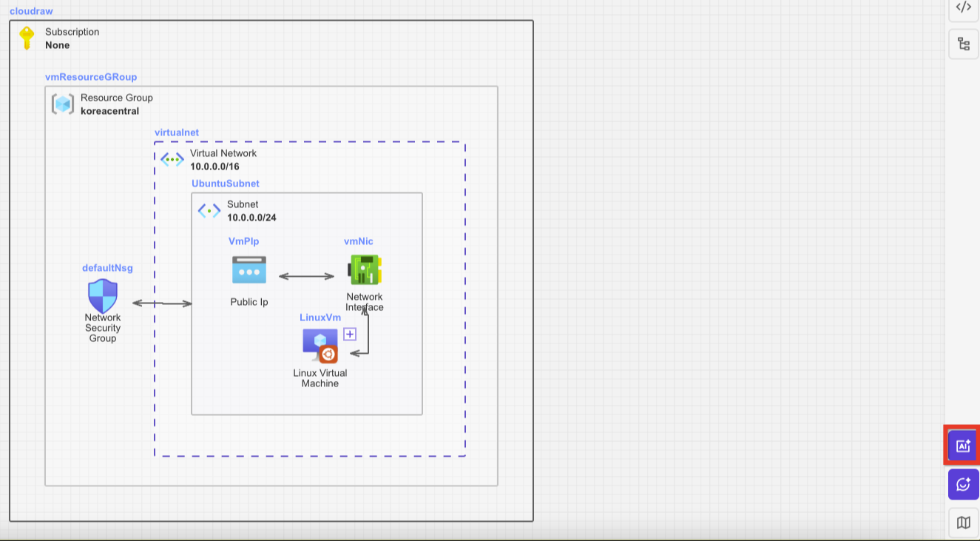Select the UbuntuSubnet label
Viewport: 980px width, 541px height.
[226, 184]
